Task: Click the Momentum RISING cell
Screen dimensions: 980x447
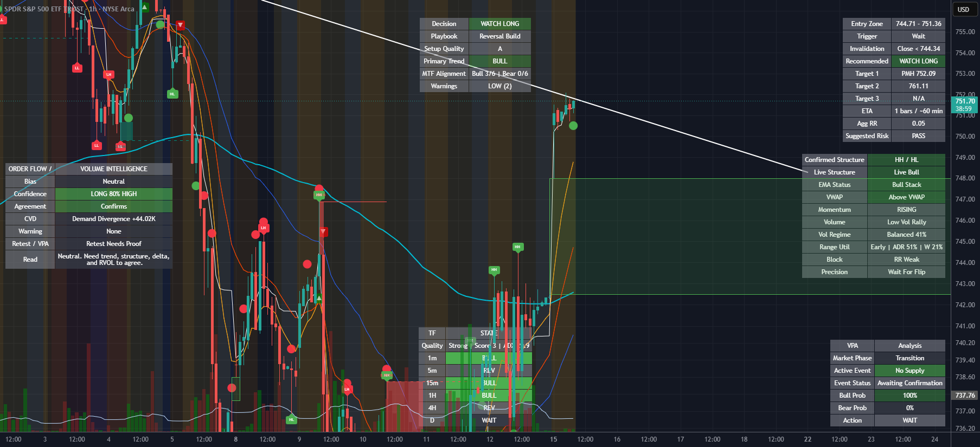Action: pyautogui.click(x=906, y=210)
